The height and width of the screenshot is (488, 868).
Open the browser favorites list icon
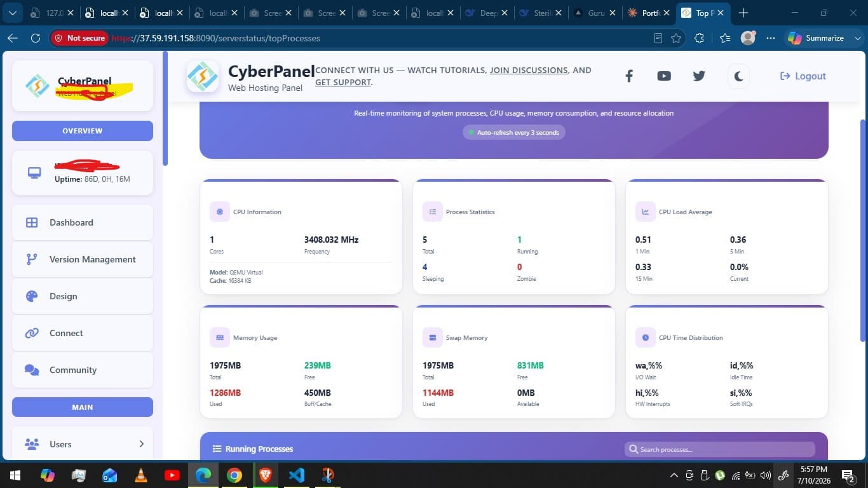[x=725, y=38]
